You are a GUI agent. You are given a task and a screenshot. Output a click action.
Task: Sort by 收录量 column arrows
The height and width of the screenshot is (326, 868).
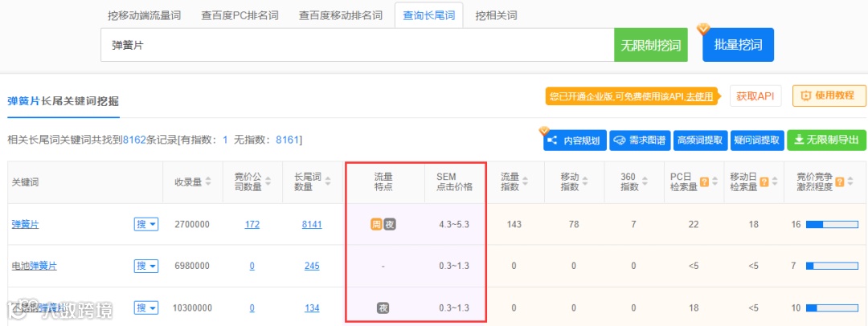click(208, 182)
